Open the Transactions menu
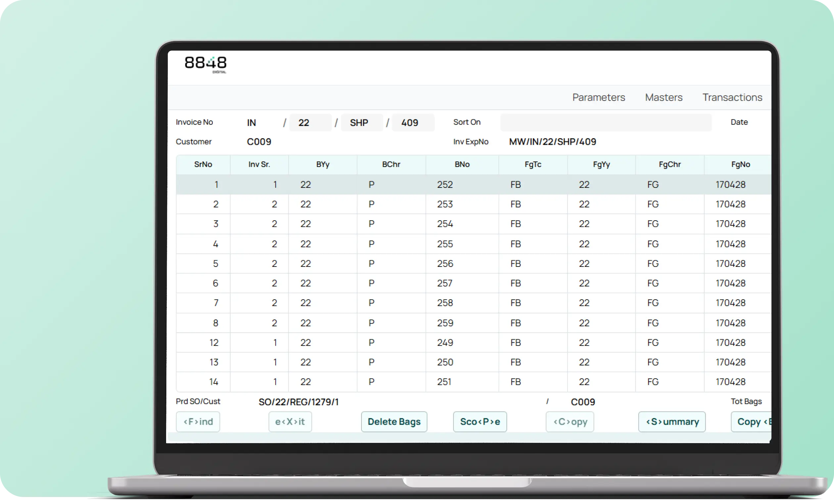This screenshot has width=834, height=504. (x=732, y=98)
